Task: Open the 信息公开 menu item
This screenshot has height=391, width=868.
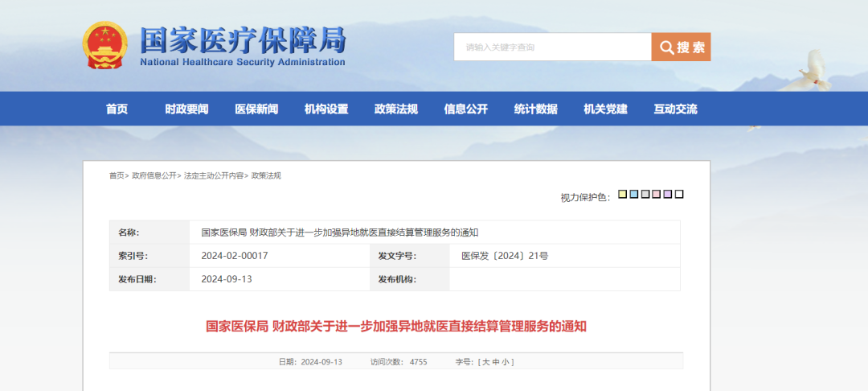Action: pos(465,109)
